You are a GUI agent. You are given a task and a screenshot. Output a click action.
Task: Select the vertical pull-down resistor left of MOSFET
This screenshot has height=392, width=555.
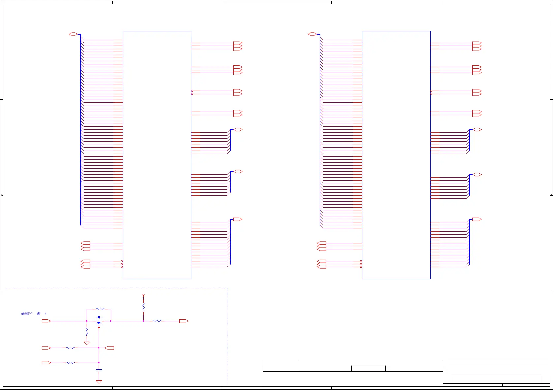click(87, 331)
